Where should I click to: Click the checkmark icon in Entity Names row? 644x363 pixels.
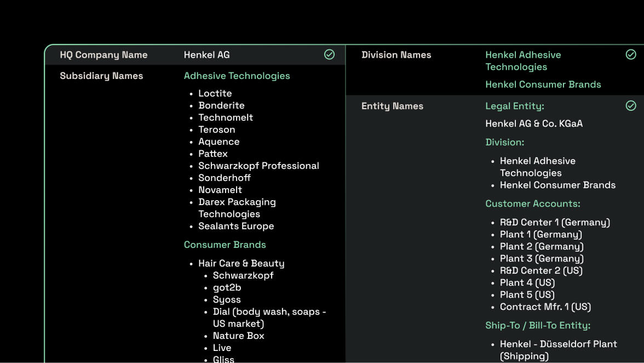(x=631, y=105)
